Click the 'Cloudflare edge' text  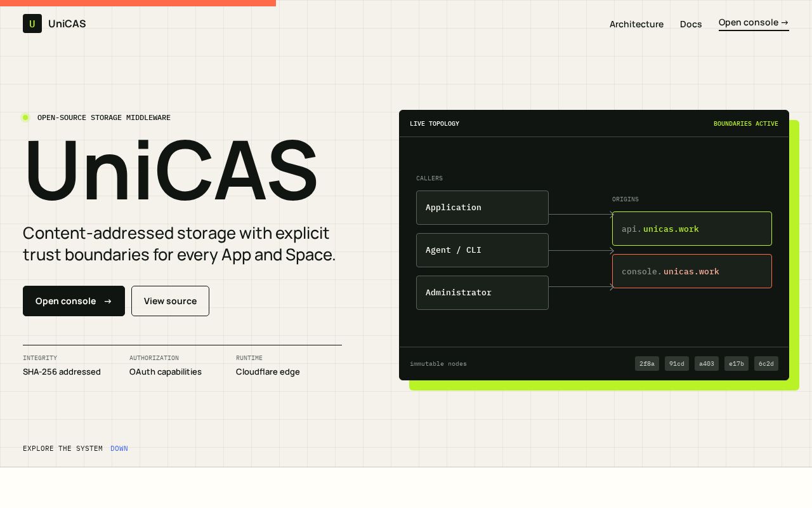pos(268,372)
